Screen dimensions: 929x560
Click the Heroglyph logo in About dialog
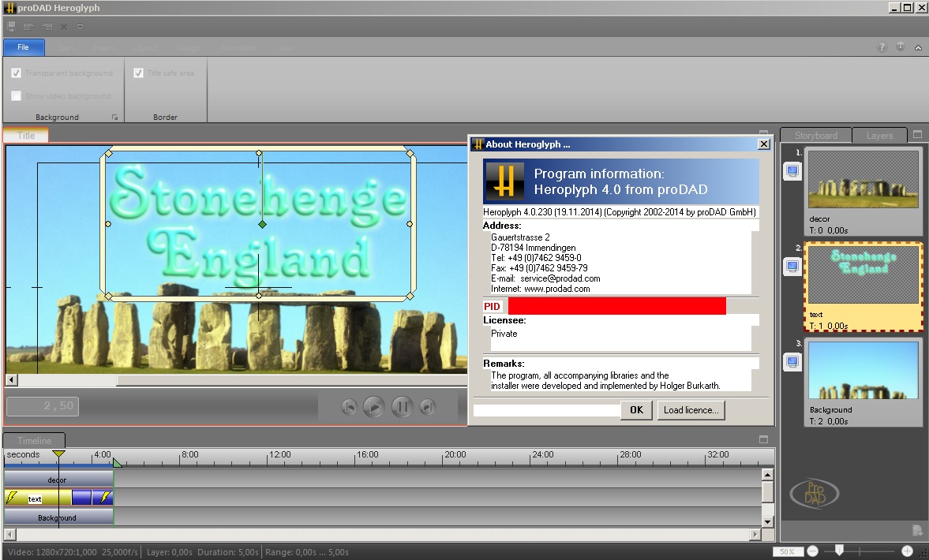pos(504,181)
